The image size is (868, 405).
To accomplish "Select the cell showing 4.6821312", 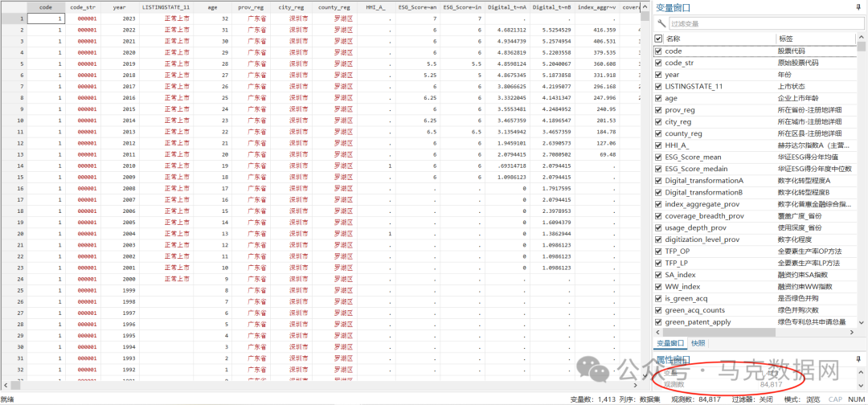I will coord(508,30).
